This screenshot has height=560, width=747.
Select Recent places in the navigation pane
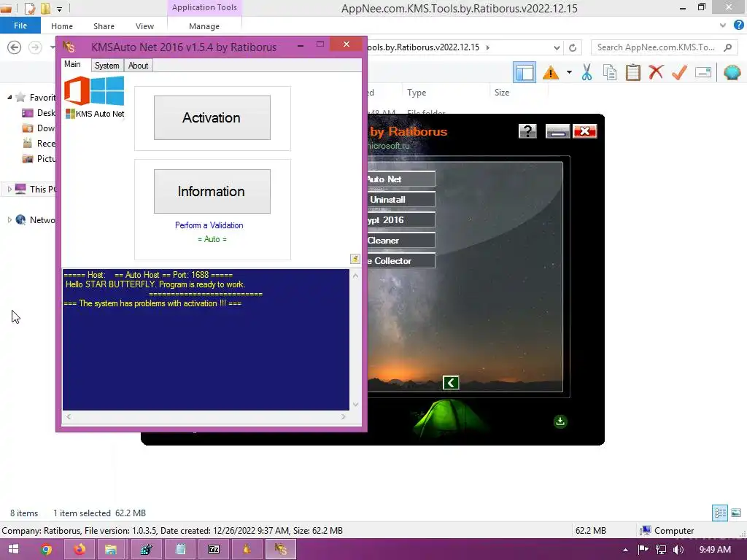coord(39,144)
